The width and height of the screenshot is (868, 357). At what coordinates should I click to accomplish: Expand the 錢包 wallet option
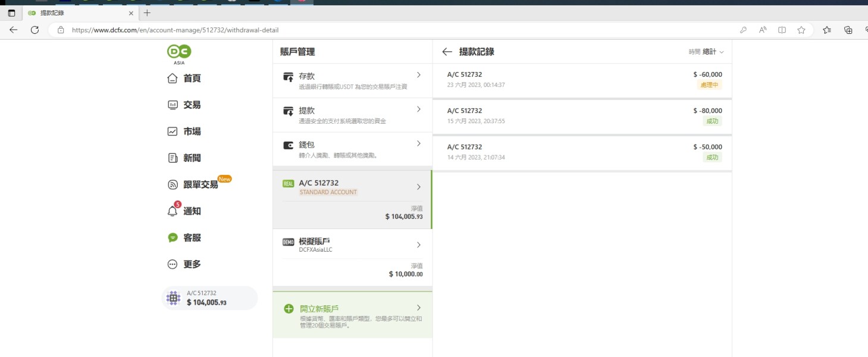point(352,149)
